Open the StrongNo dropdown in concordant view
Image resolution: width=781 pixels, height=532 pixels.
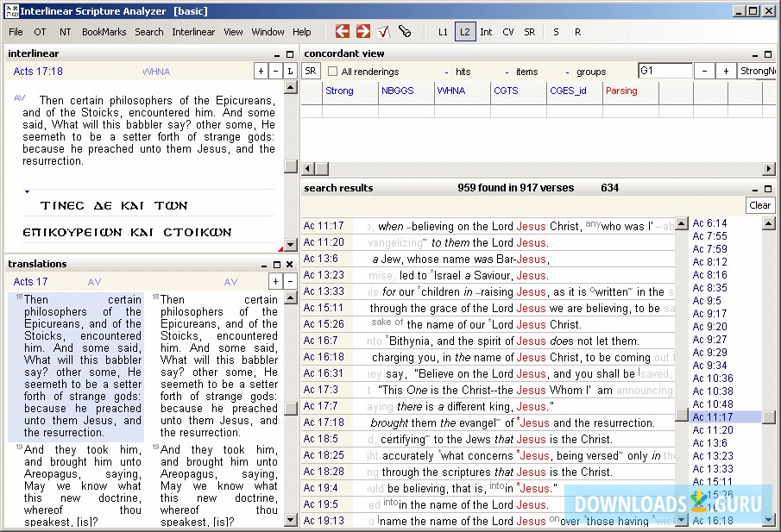click(x=757, y=71)
